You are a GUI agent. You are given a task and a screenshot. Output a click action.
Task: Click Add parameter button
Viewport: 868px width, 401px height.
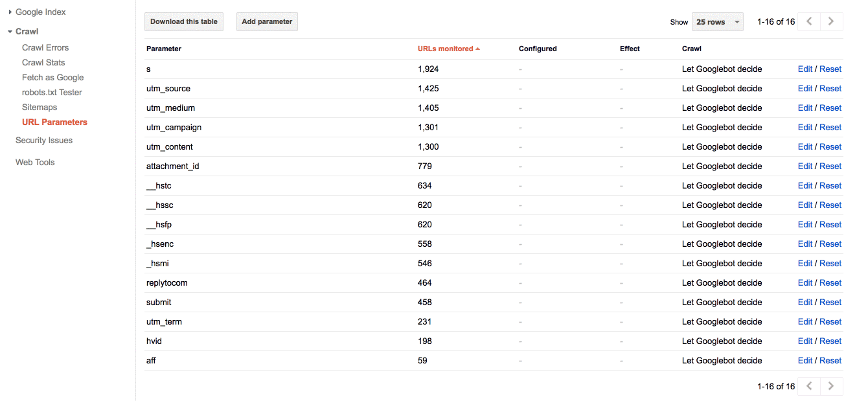click(x=267, y=21)
